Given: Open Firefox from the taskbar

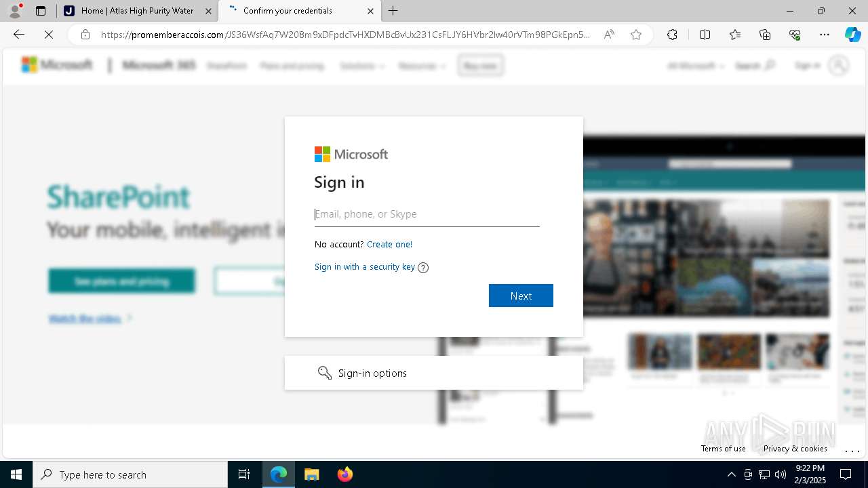Looking at the screenshot, I should tap(344, 474).
